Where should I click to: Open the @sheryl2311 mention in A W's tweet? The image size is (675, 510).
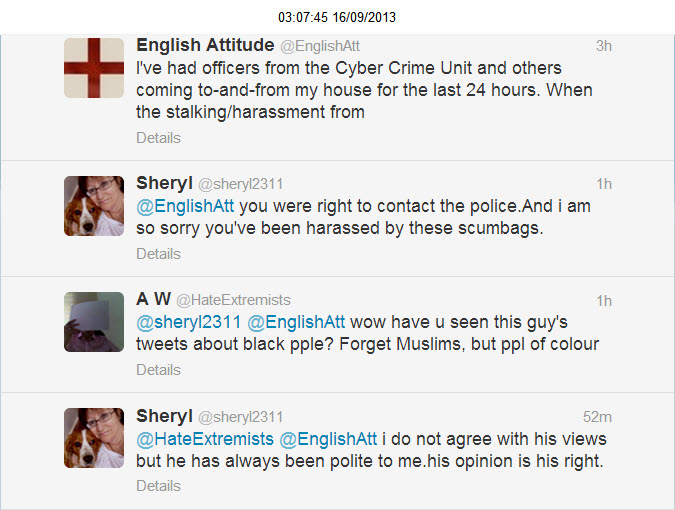point(189,322)
